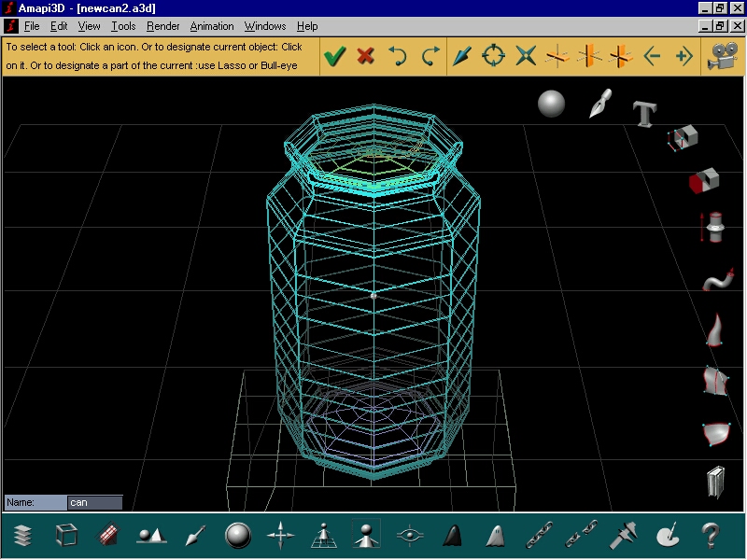
Task: Choose the 3D text T tool
Action: (x=643, y=114)
